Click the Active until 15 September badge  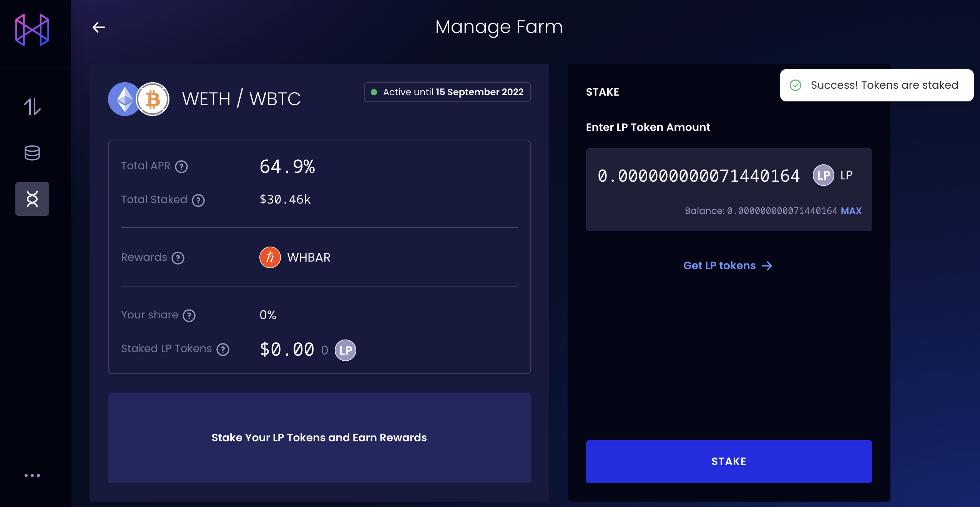pos(447,92)
